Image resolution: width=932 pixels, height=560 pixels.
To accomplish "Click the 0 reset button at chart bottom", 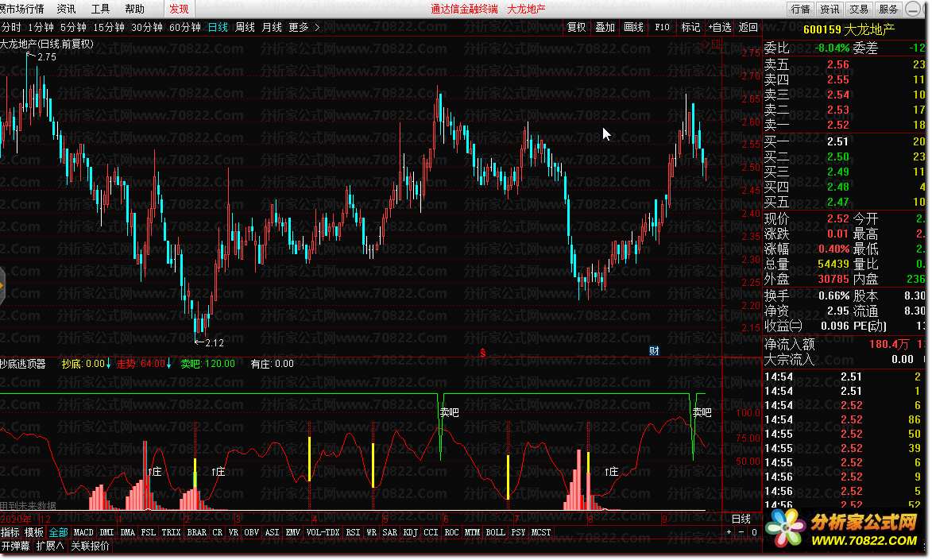I will point(754,532).
